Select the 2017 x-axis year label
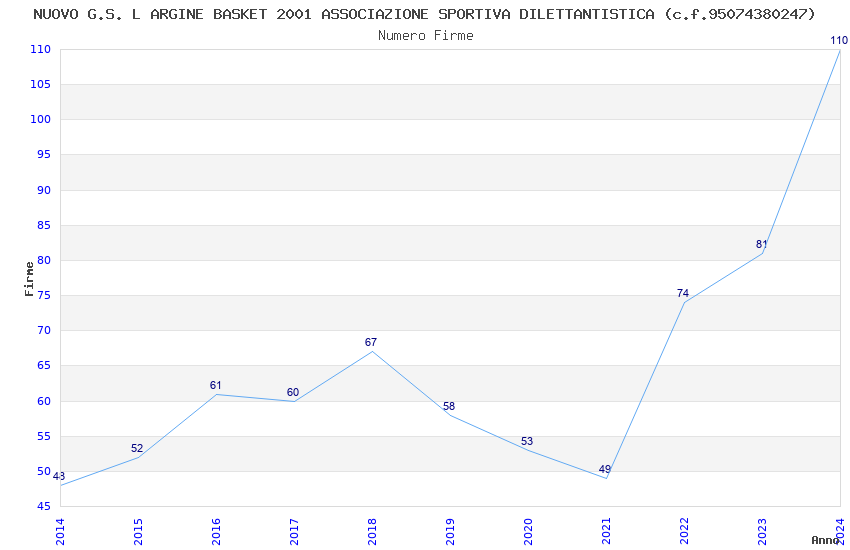The image size is (850, 550). [294, 531]
